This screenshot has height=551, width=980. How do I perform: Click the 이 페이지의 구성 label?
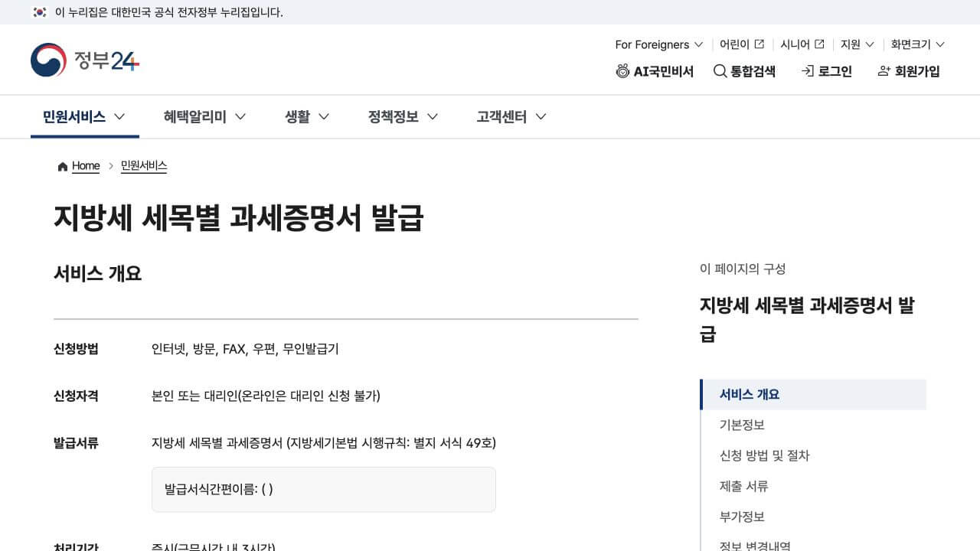click(x=743, y=269)
